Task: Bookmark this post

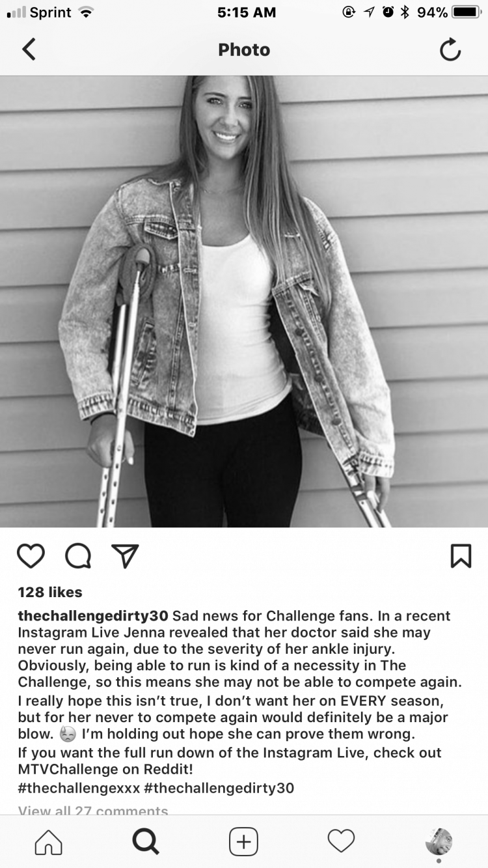Action: [x=461, y=555]
